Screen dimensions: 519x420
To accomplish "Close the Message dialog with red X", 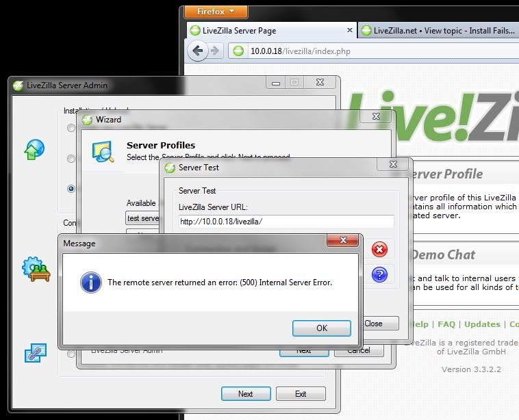I will click(342, 240).
